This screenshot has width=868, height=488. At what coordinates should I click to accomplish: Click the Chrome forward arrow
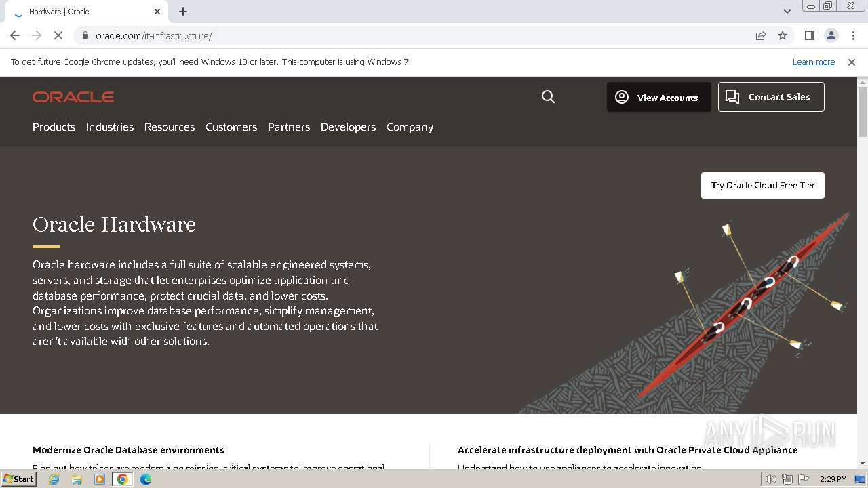coord(37,35)
